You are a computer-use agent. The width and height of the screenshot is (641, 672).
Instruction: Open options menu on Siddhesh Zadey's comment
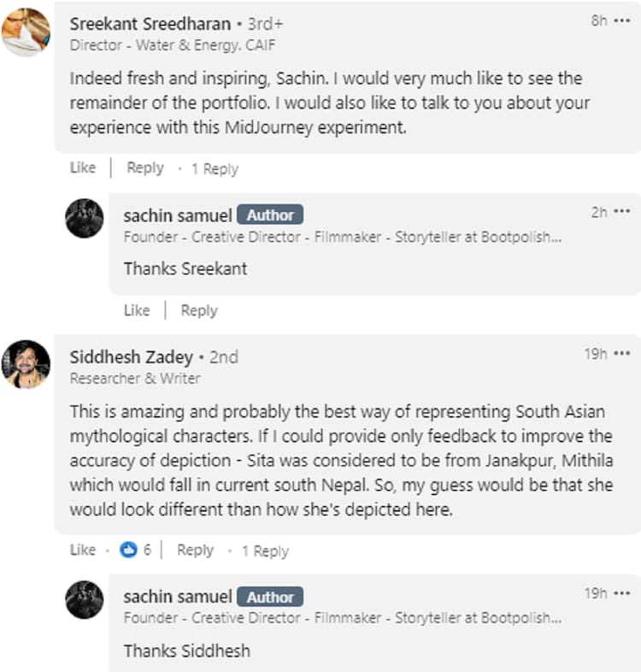(621, 354)
